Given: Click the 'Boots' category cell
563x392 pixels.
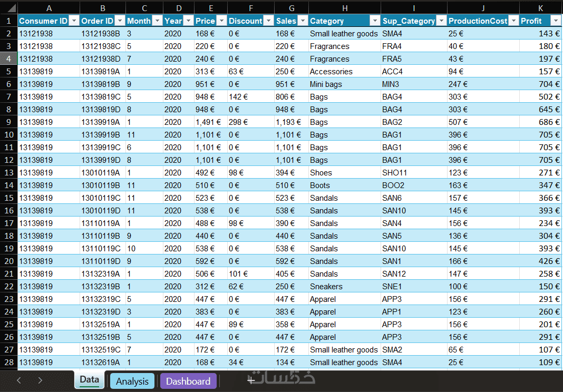Looking at the screenshot, I should [345, 185].
